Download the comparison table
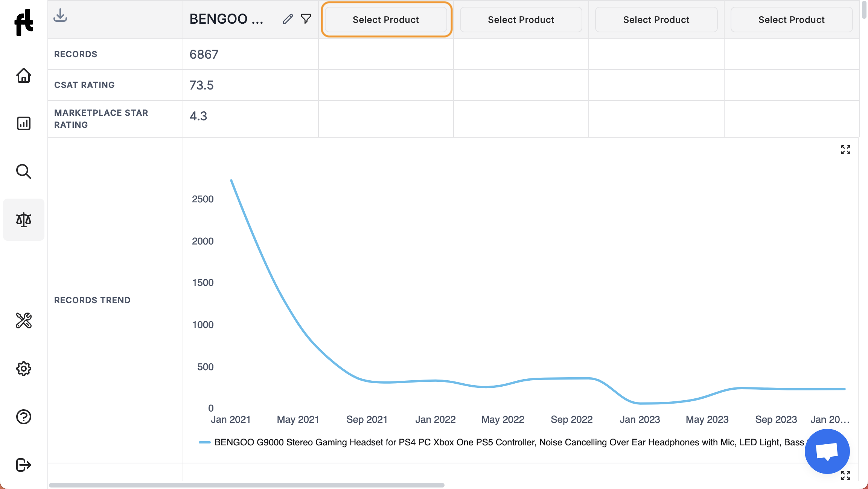Viewport: 868px width, 489px height. point(60,15)
